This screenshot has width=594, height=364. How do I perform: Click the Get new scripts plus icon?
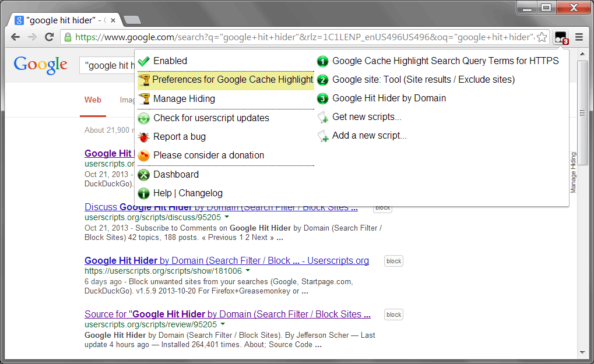[x=322, y=117]
